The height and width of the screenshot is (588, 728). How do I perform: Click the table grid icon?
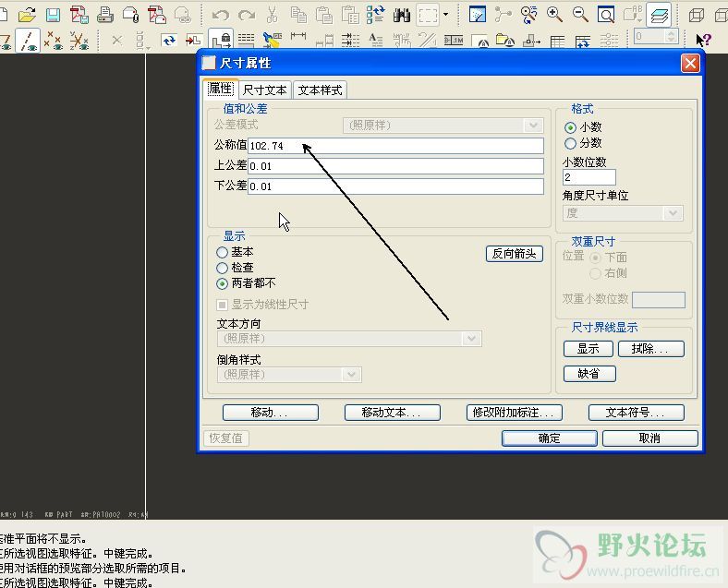coord(557,42)
